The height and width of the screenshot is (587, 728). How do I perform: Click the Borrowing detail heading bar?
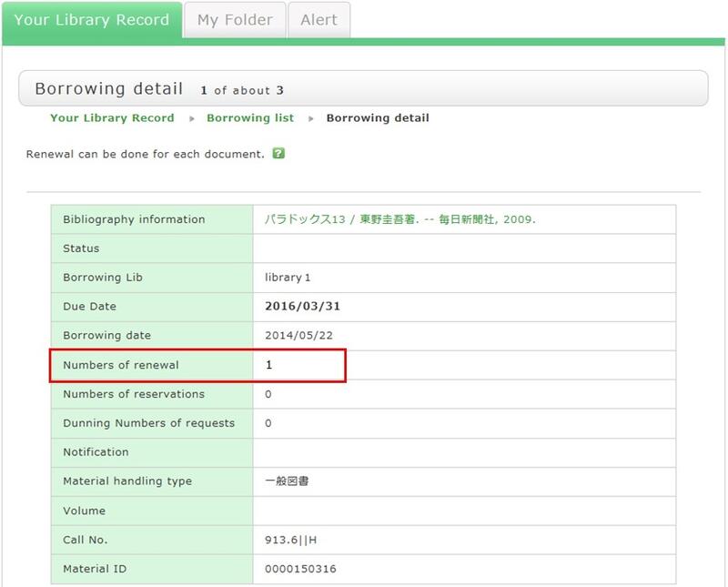pos(363,89)
